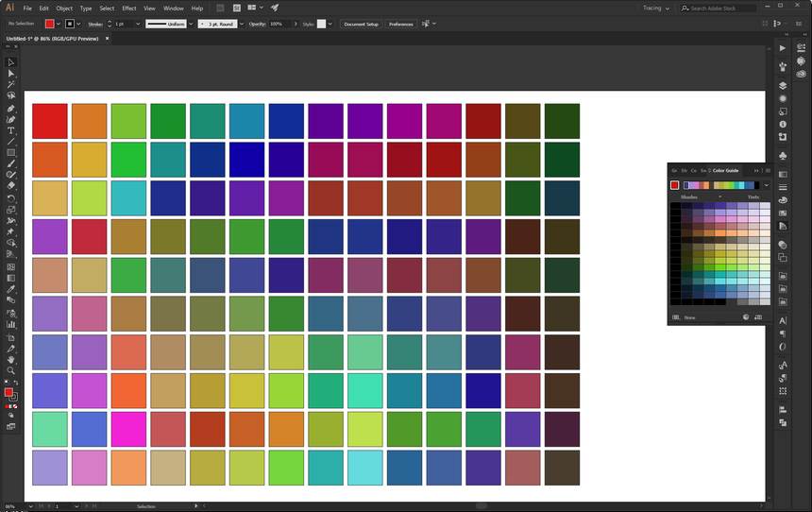Select the Zoom magnifier tool

(11, 370)
